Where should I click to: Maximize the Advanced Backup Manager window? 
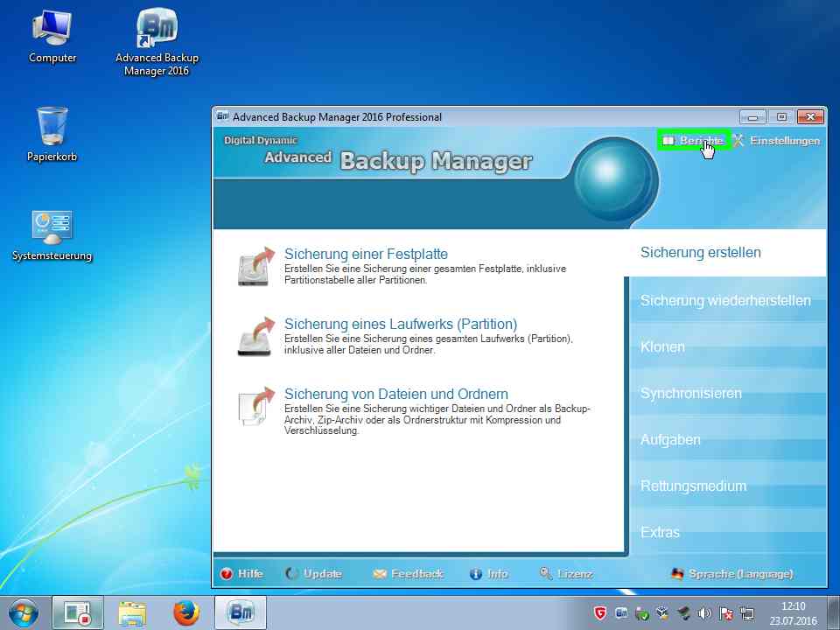point(781,116)
